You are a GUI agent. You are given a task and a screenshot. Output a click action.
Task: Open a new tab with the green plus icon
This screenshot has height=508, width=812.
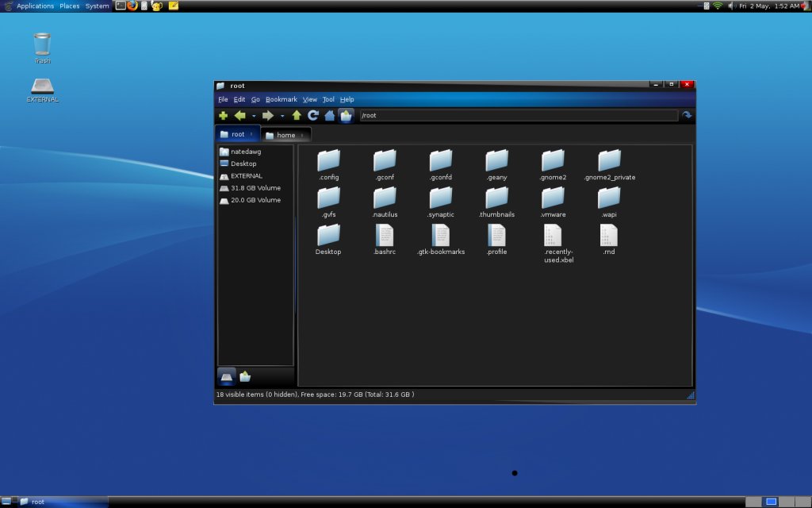click(x=223, y=116)
